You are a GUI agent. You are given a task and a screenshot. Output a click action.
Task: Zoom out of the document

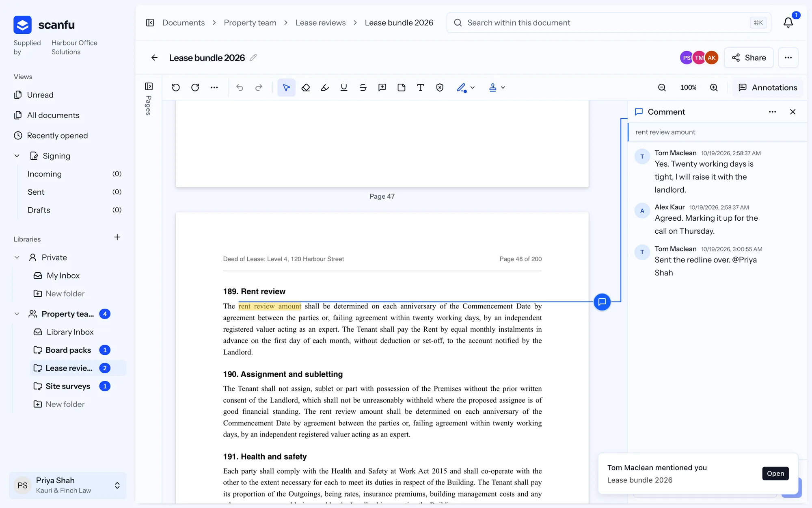click(662, 87)
